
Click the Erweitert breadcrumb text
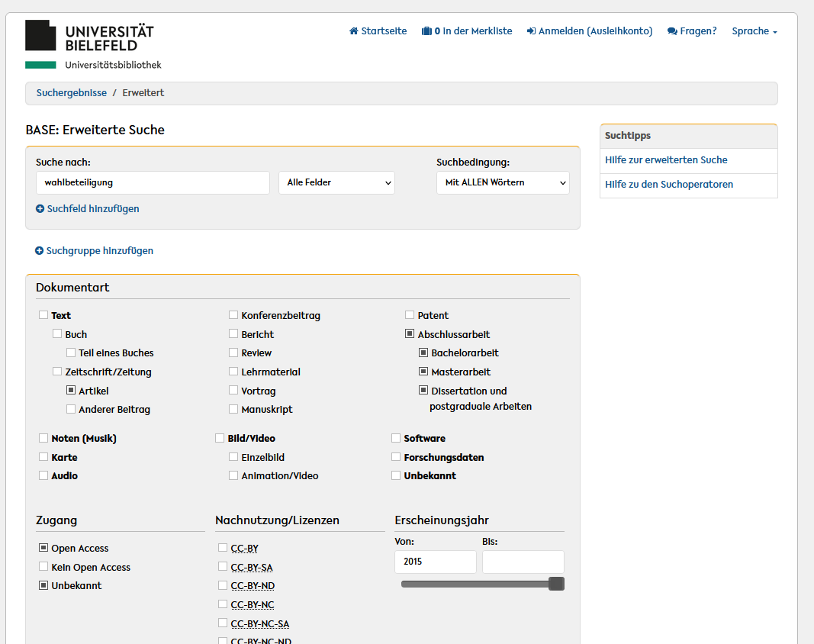click(143, 93)
